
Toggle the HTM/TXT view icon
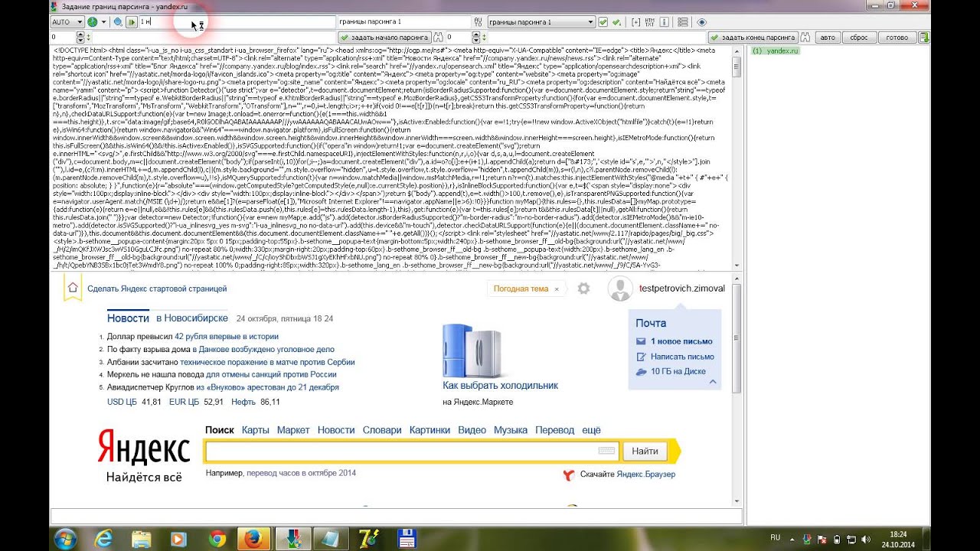point(649,22)
